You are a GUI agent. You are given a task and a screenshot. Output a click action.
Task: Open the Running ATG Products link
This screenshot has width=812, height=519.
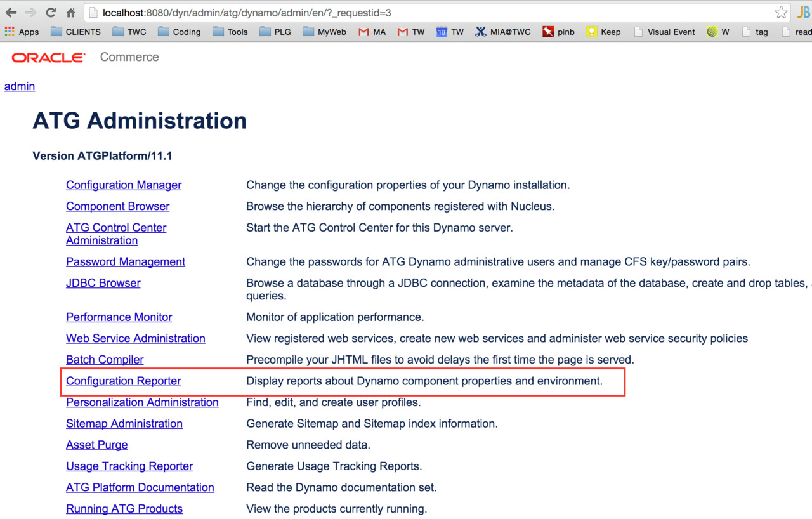click(124, 509)
